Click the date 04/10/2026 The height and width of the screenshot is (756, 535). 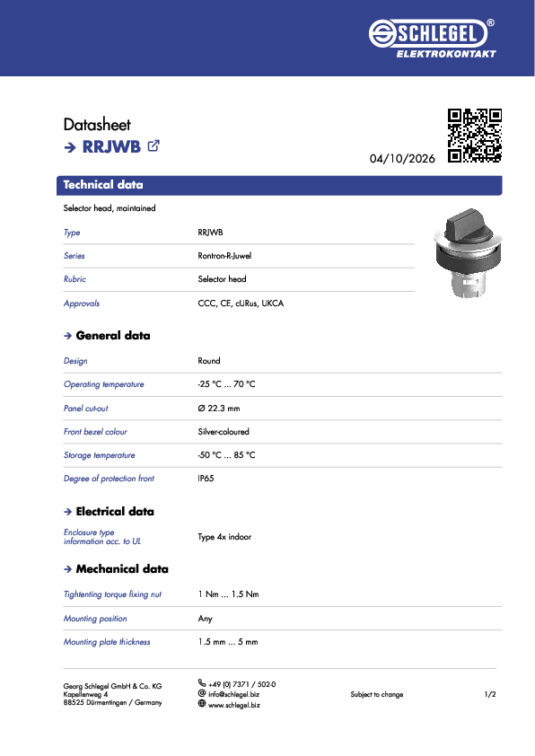(402, 159)
